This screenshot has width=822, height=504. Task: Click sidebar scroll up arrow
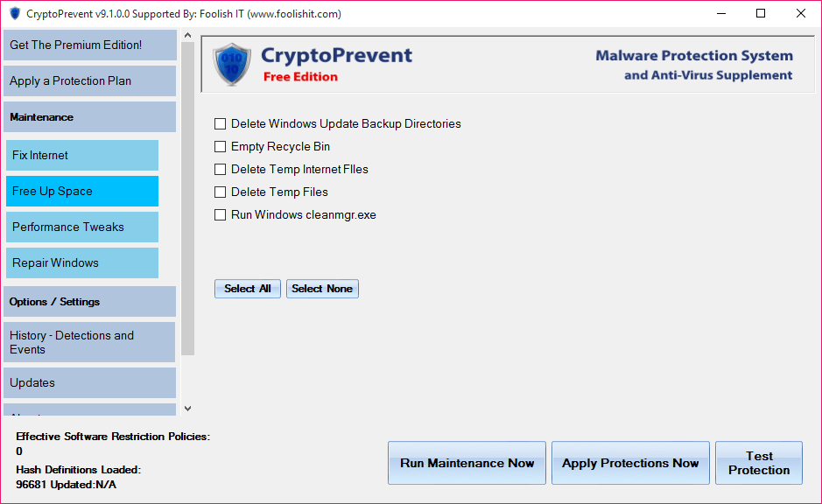click(187, 36)
